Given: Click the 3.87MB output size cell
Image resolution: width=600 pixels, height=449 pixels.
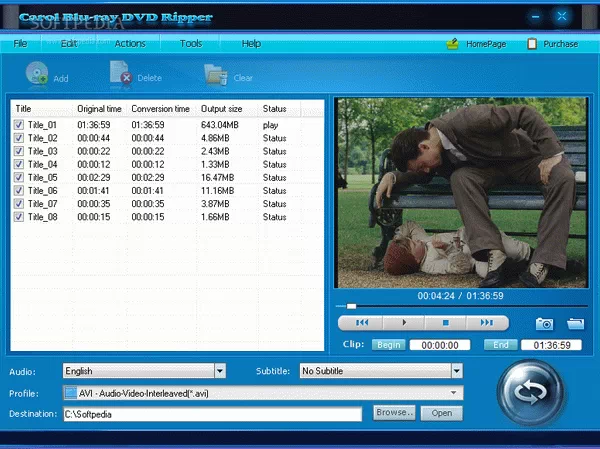Looking at the screenshot, I should [x=215, y=204].
